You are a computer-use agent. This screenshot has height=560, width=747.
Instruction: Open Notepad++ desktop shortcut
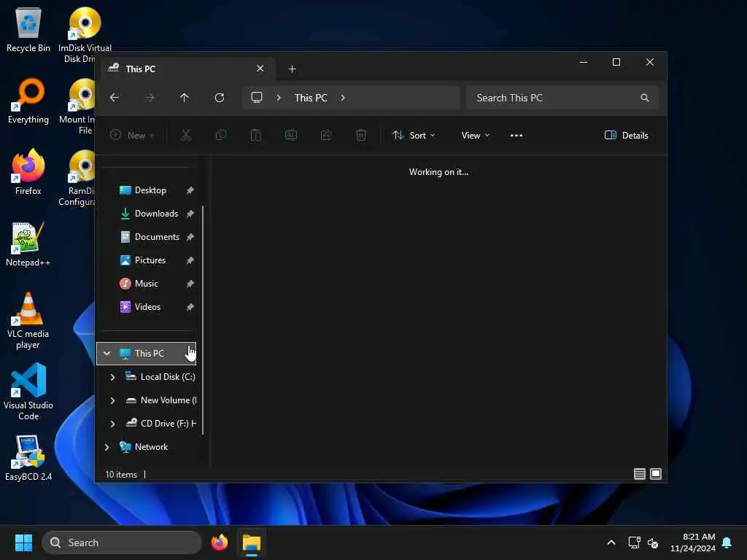tap(28, 244)
